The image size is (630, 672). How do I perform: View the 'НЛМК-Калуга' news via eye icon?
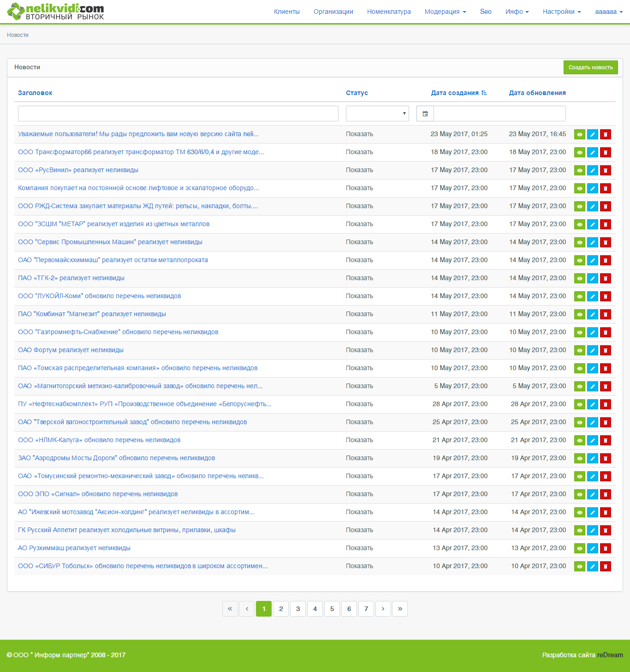point(580,440)
